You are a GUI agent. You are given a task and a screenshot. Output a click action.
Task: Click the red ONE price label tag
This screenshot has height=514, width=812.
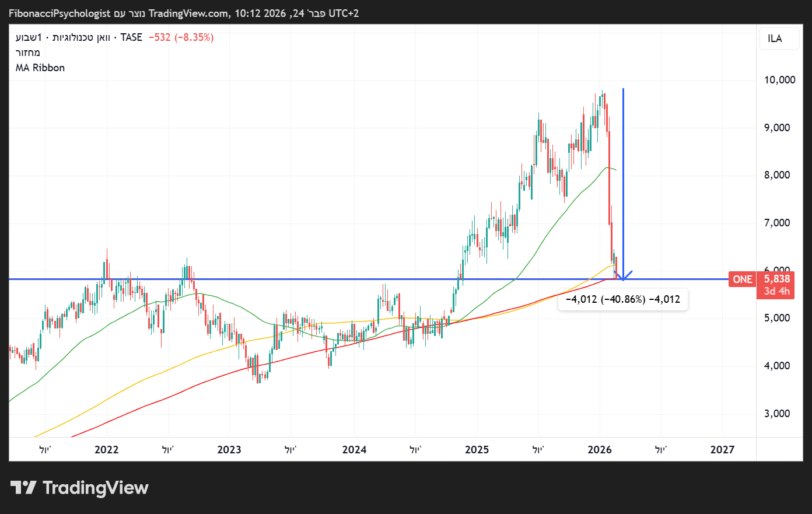pos(742,279)
